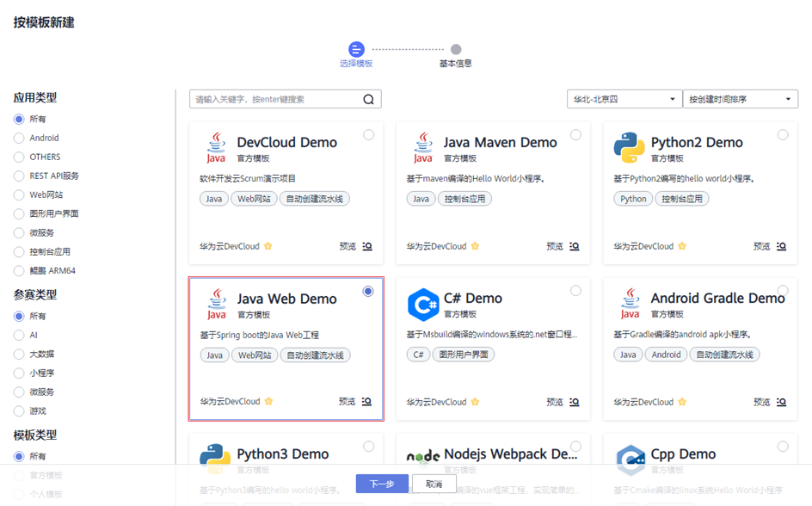Choose the Java Maven Demo template radio
Screen dimensions: 812x506
tap(575, 135)
